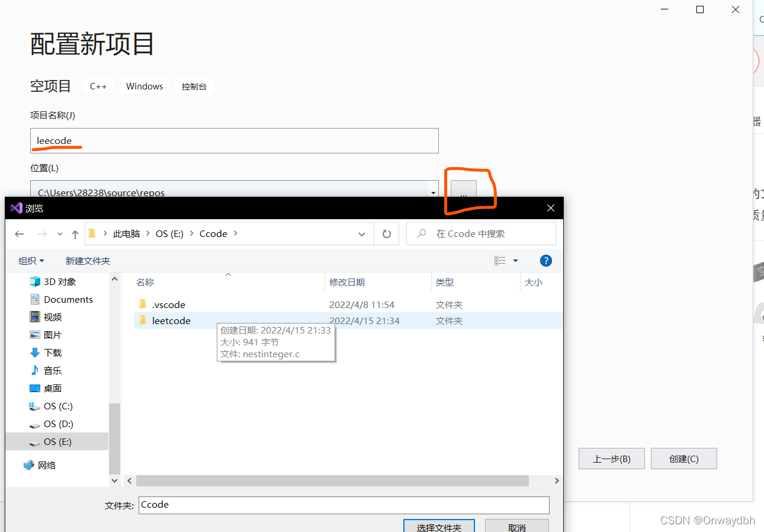Click date 2022/4/8 11:54 cell
Screen dimensions: 764x532
[x=362, y=305]
